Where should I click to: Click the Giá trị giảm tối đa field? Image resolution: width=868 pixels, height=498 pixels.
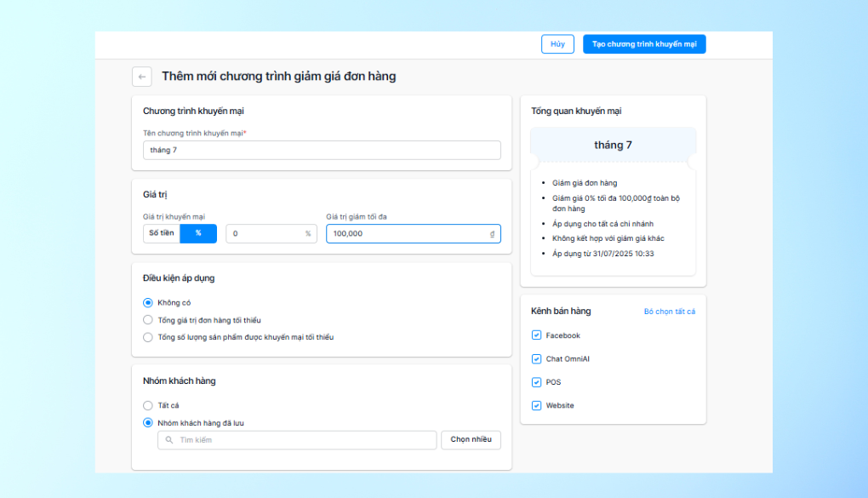tap(414, 234)
